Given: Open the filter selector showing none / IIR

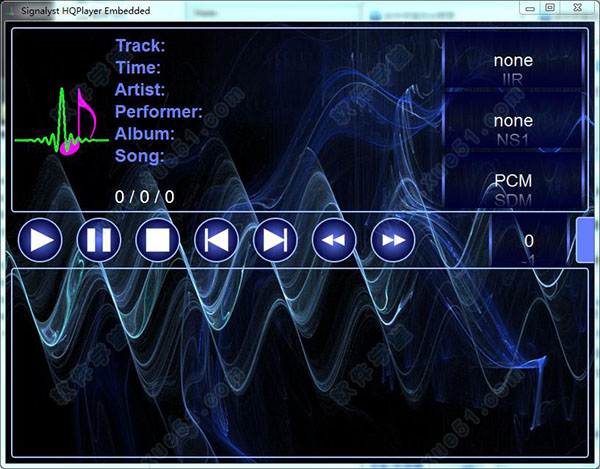Looking at the screenshot, I should tap(513, 60).
